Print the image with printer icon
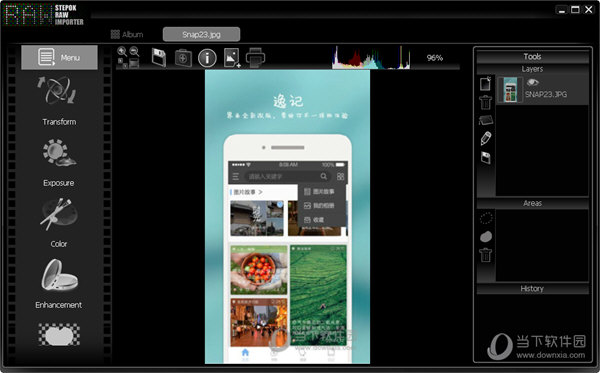Screen dimensions: 600x373 tap(255, 58)
